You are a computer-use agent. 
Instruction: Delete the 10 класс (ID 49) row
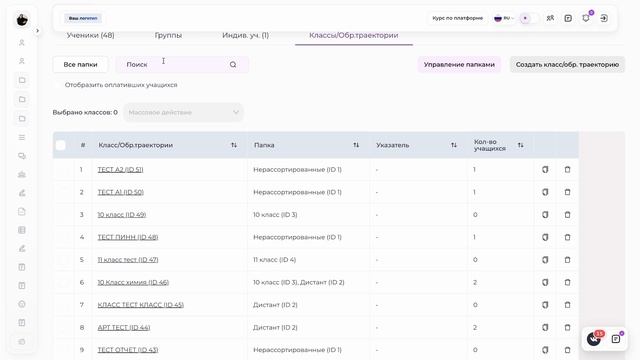(567, 215)
